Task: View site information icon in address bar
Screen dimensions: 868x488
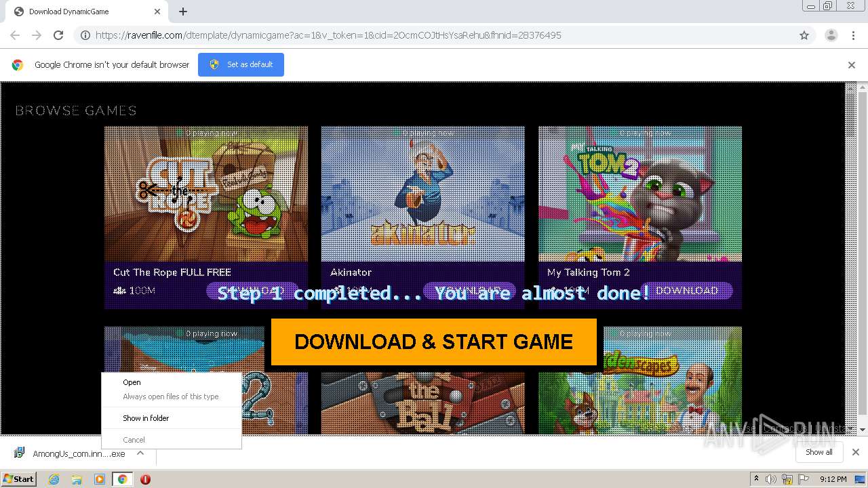Action: coord(85,35)
